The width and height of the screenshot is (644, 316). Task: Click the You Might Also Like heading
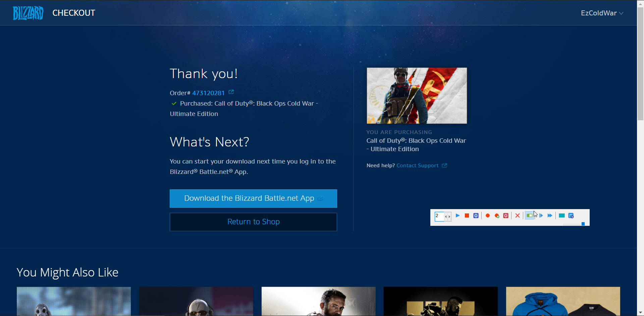pos(67,272)
